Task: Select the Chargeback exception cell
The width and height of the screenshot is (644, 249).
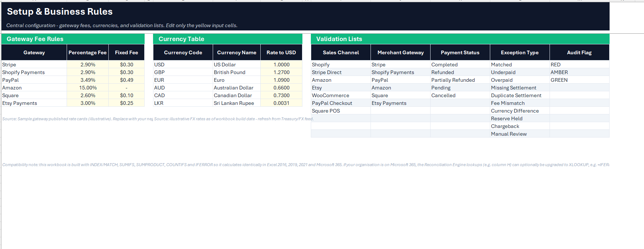Action: 520,126
